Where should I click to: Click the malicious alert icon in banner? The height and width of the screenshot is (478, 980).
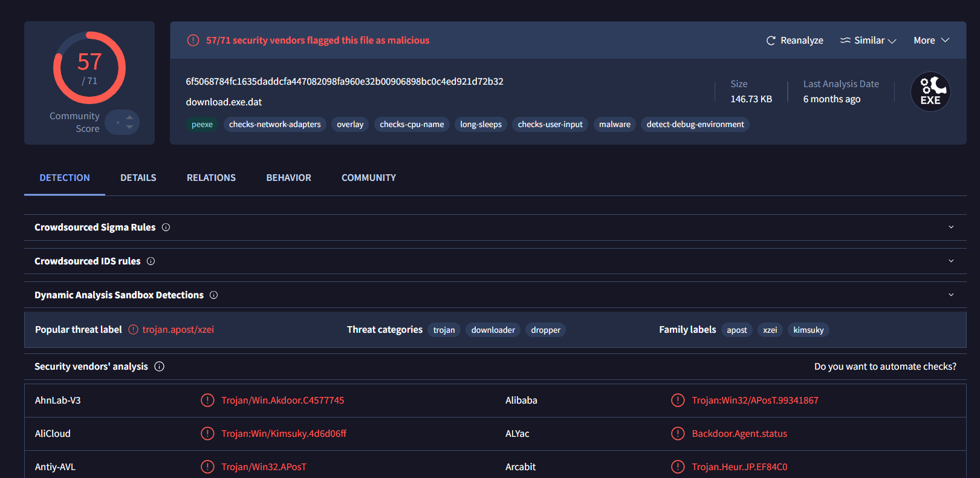193,41
